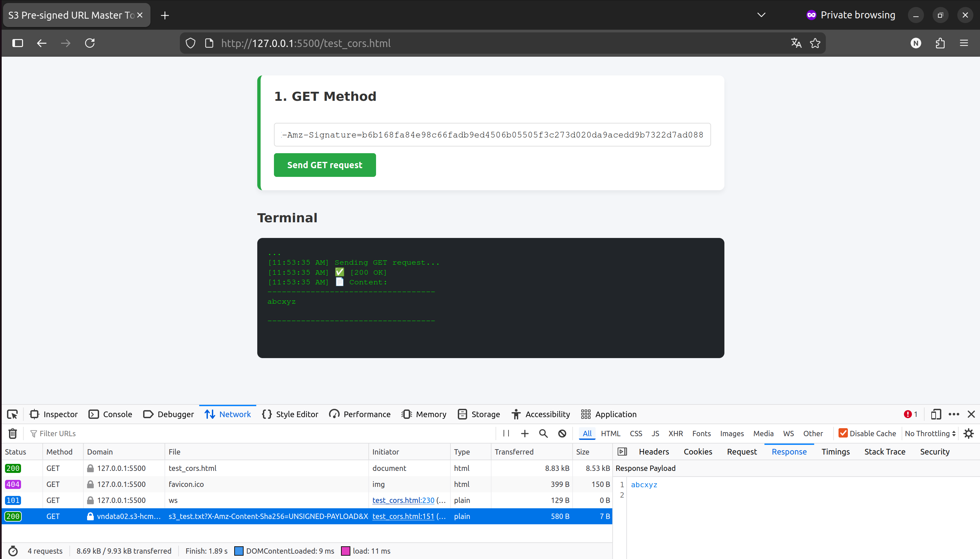Open network settings gear icon
Image resolution: width=980 pixels, height=559 pixels.
tap(968, 434)
